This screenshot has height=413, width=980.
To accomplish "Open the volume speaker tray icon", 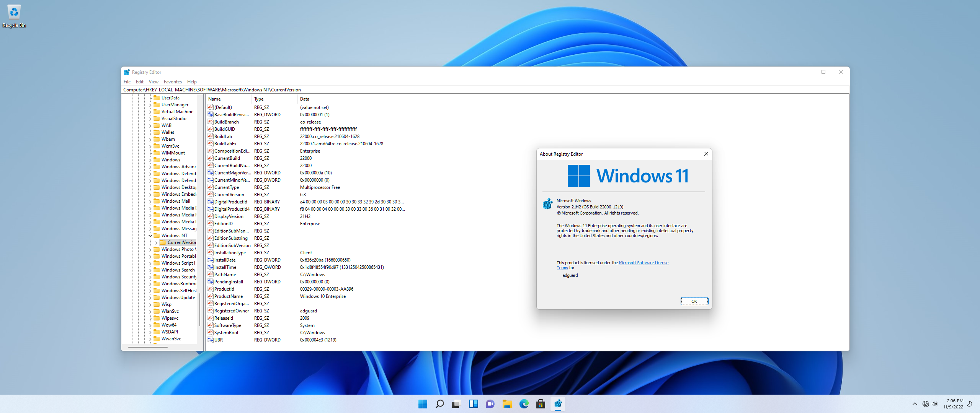I will [x=934, y=404].
